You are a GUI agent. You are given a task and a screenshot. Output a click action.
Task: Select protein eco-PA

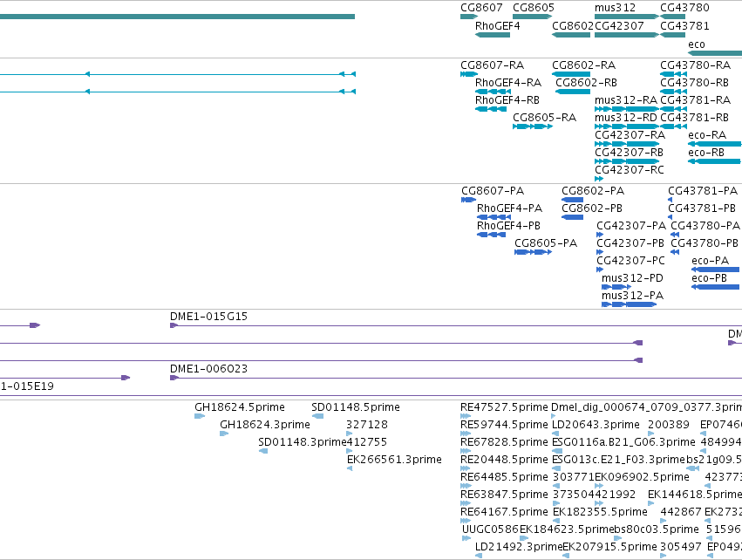pos(711,262)
